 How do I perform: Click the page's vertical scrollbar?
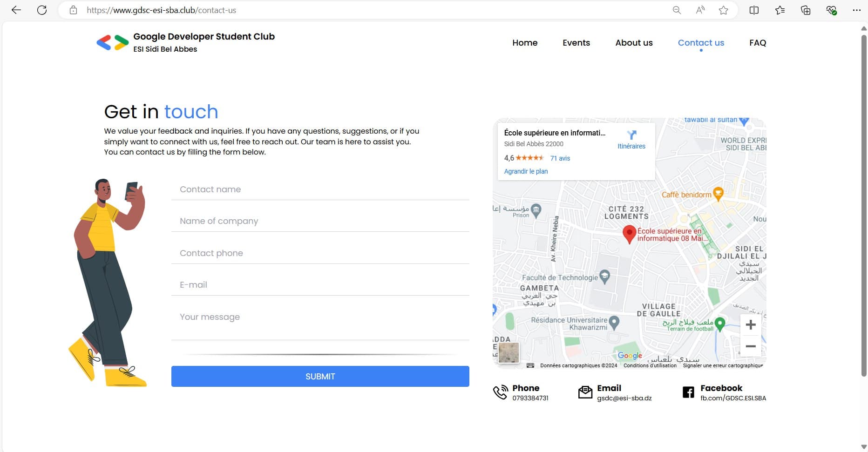tap(864, 205)
